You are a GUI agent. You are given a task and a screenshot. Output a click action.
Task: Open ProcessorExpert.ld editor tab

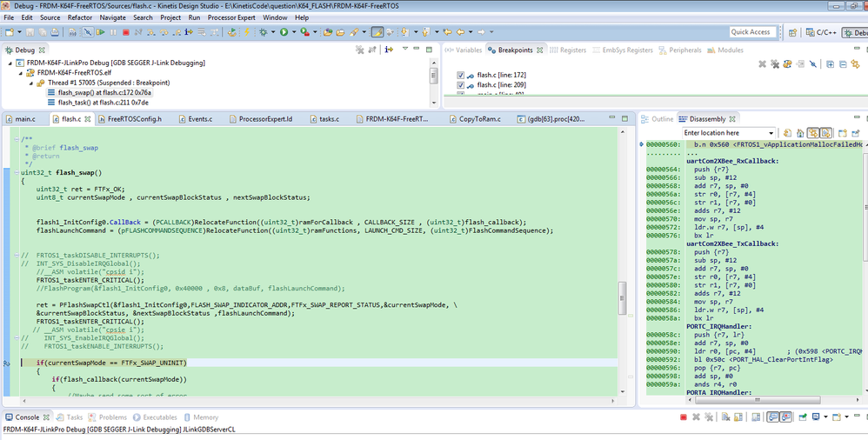(260, 119)
